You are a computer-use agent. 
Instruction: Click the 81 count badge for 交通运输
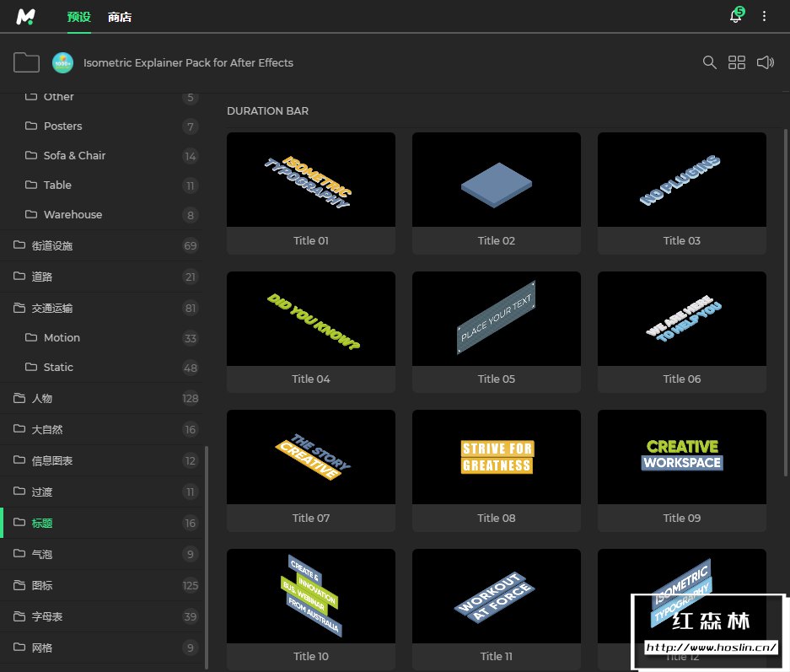190,308
